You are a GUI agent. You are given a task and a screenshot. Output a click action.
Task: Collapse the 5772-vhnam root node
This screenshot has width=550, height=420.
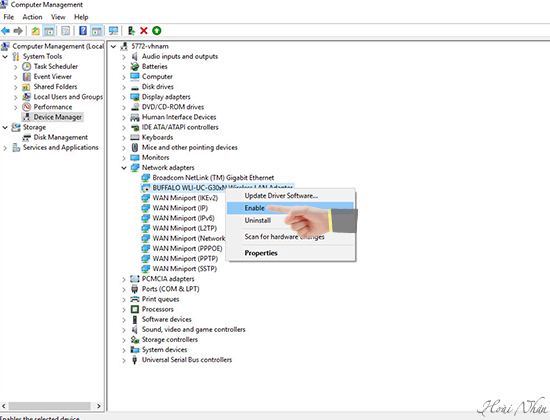pyautogui.click(x=113, y=46)
